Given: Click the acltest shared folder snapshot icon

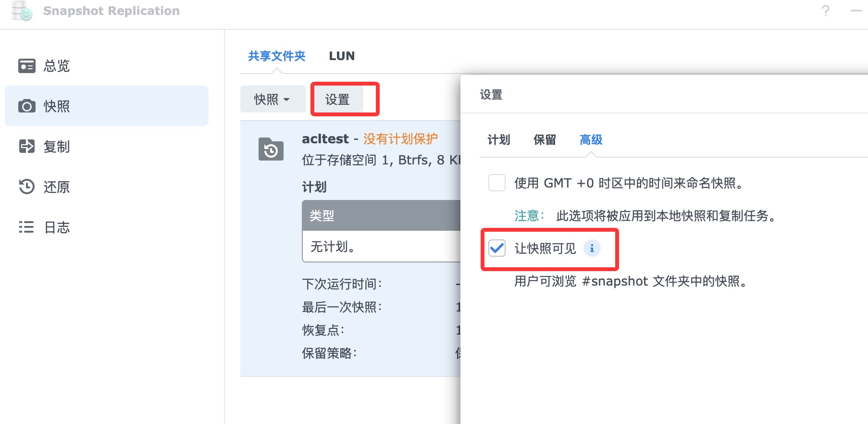Looking at the screenshot, I should coord(271,149).
